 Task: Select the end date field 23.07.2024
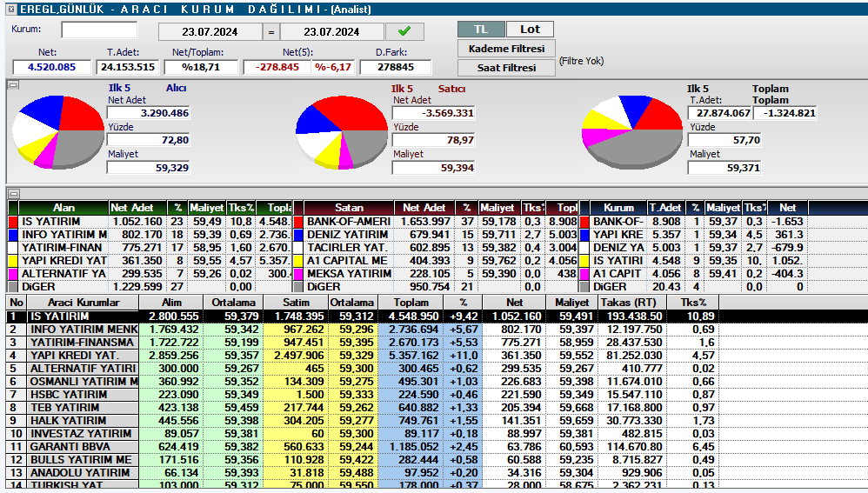click(x=331, y=32)
